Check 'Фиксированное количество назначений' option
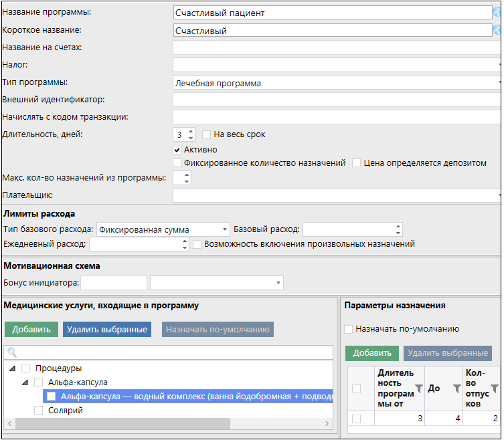 coord(177,162)
